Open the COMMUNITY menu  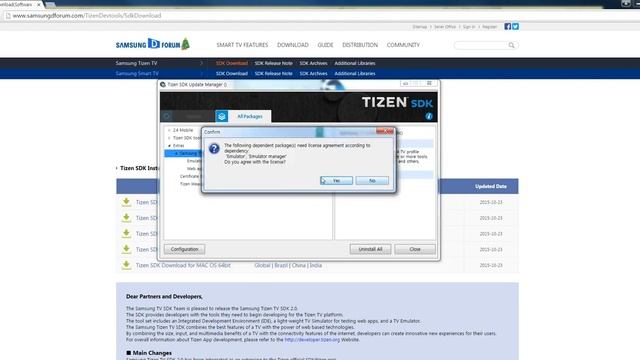(x=403, y=45)
